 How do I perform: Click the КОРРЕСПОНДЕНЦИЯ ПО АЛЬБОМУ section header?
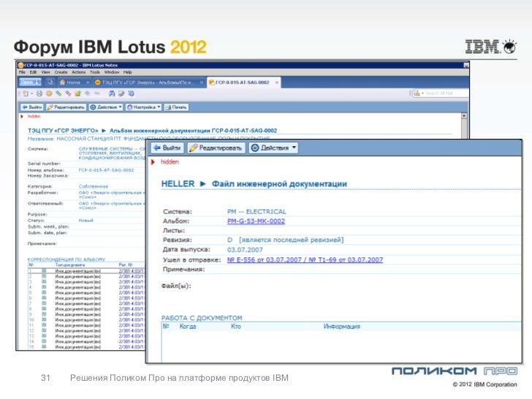pos(66,259)
